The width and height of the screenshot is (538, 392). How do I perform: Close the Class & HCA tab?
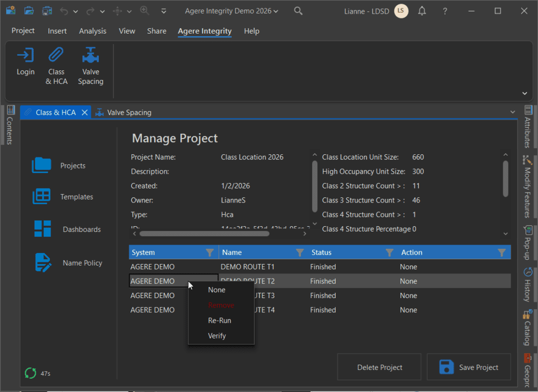point(85,112)
